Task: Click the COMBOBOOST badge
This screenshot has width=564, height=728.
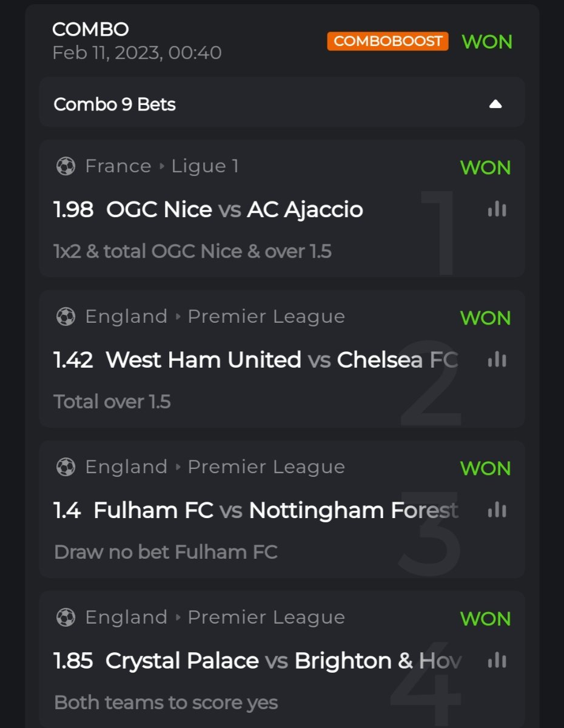Action: (x=388, y=41)
